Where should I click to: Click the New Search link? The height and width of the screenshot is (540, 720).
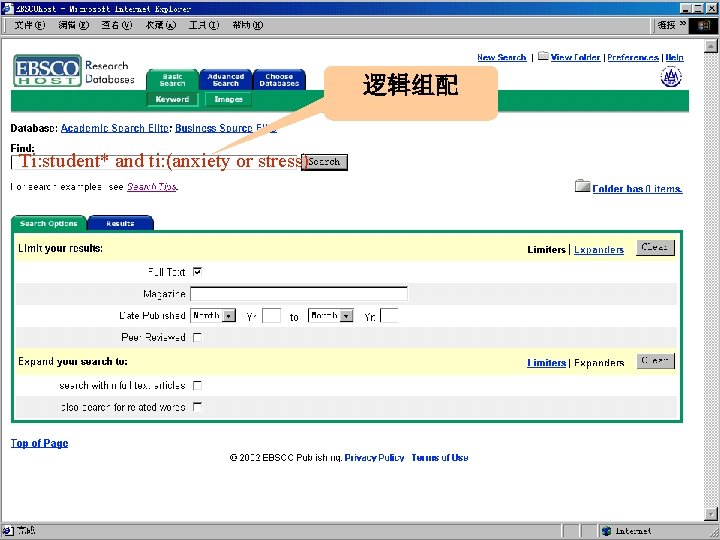point(501,57)
